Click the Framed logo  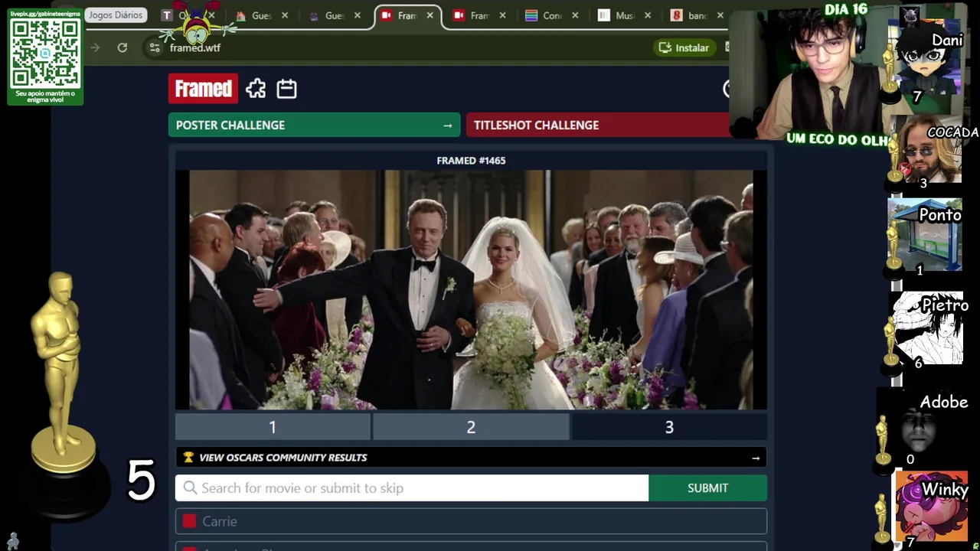pos(203,89)
